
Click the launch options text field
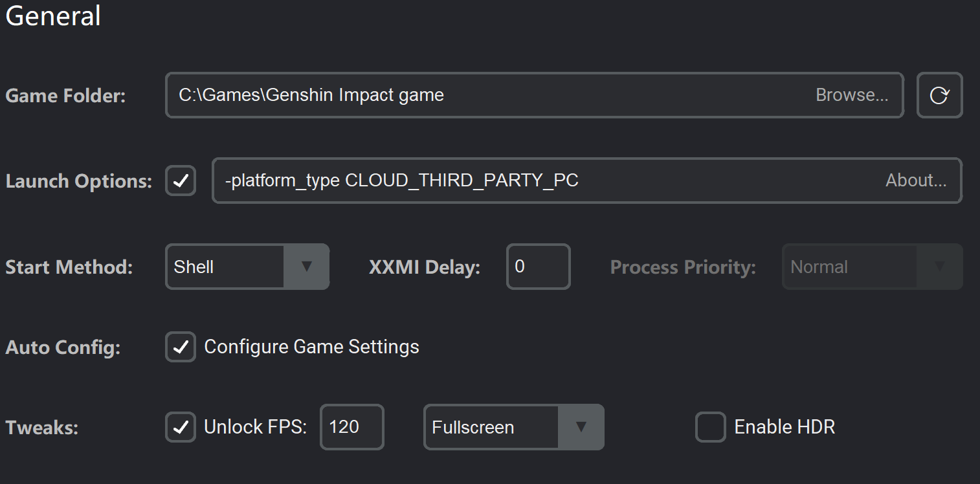tap(544, 181)
